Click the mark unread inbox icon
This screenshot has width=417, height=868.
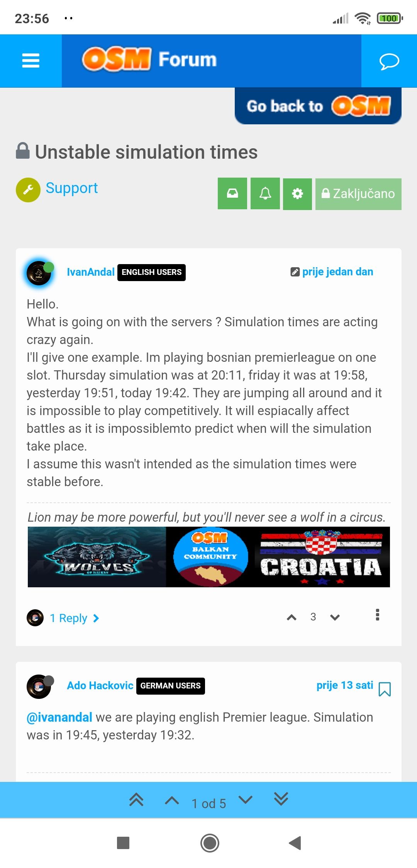coord(232,193)
